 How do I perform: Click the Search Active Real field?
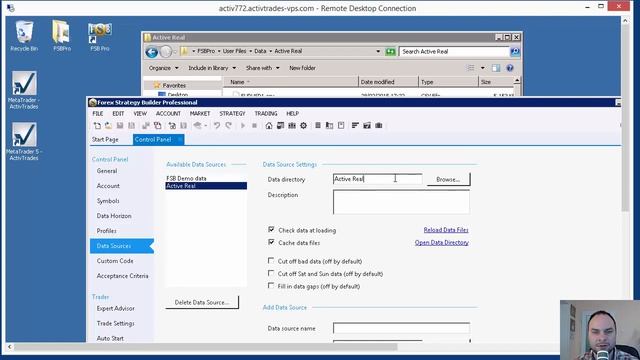(x=454, y=51)
